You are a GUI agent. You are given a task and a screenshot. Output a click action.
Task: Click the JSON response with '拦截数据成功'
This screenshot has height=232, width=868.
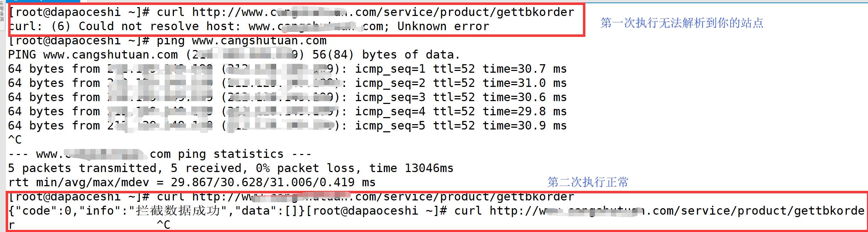(157, 211)
